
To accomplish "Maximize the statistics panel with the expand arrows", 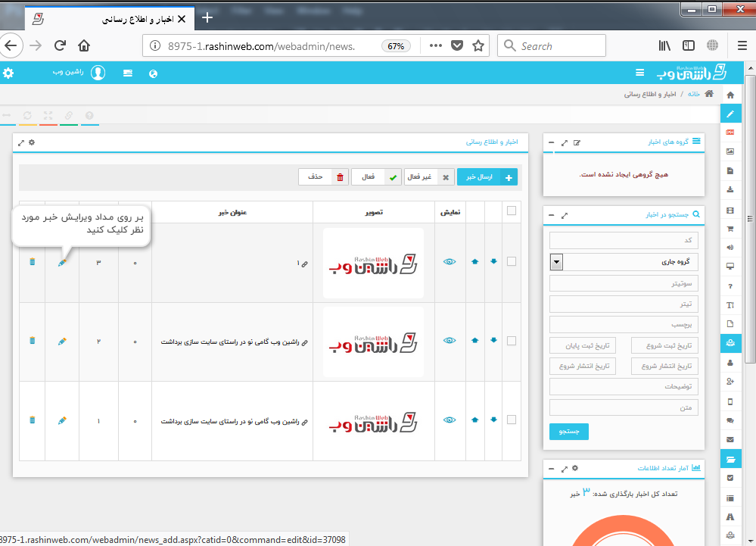I will pos(565,468).
